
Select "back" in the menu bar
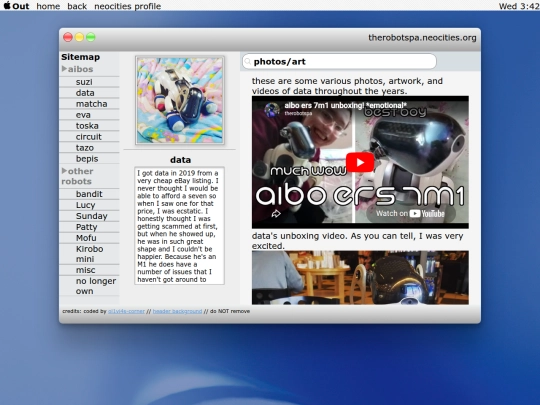coord(77,6)
